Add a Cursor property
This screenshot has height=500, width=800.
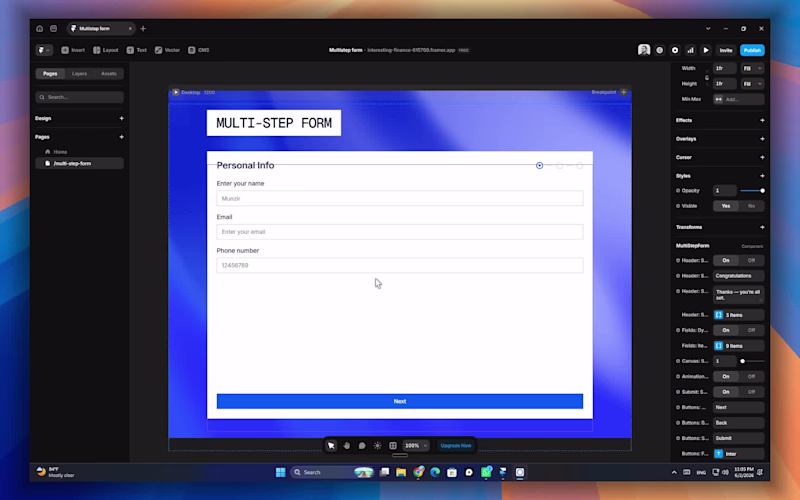(762, 157)
